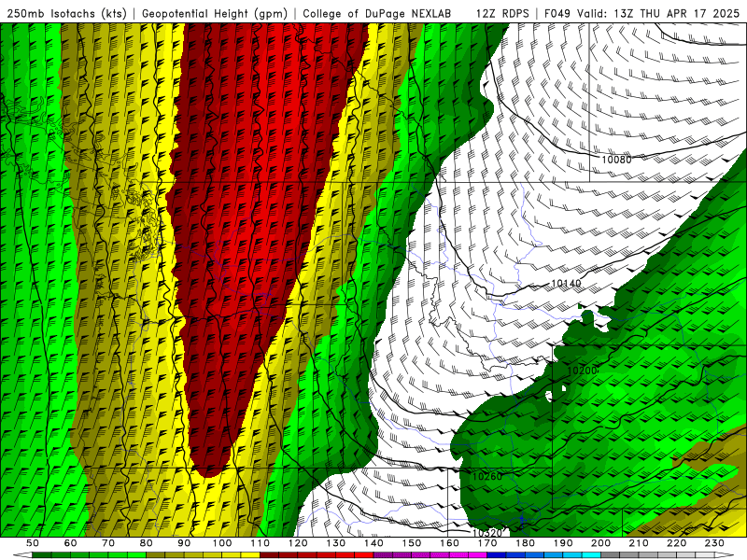Image resolution: width=747 pixels, height=560 pixels.
Task: Click the 180 value on the color scale
Action: pyautogui.click(x=525, y=543)
